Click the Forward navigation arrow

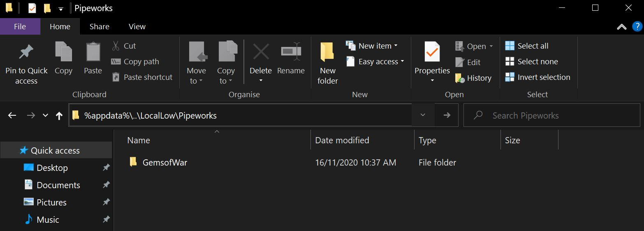[31, 115]
